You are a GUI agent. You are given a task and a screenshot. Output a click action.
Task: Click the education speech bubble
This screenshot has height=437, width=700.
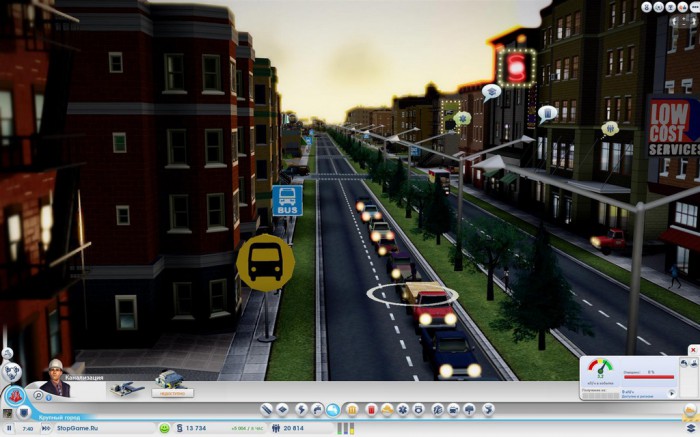point(491,92)
